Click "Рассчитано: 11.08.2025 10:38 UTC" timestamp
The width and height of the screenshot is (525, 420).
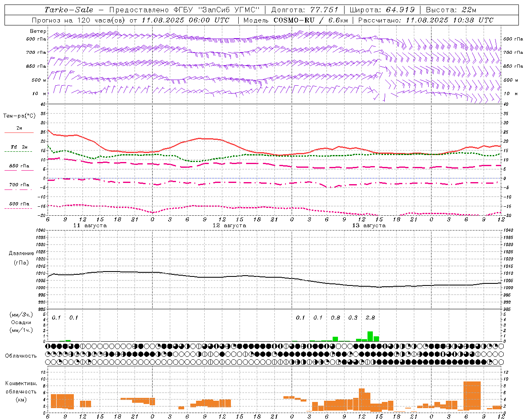point(426,20)
